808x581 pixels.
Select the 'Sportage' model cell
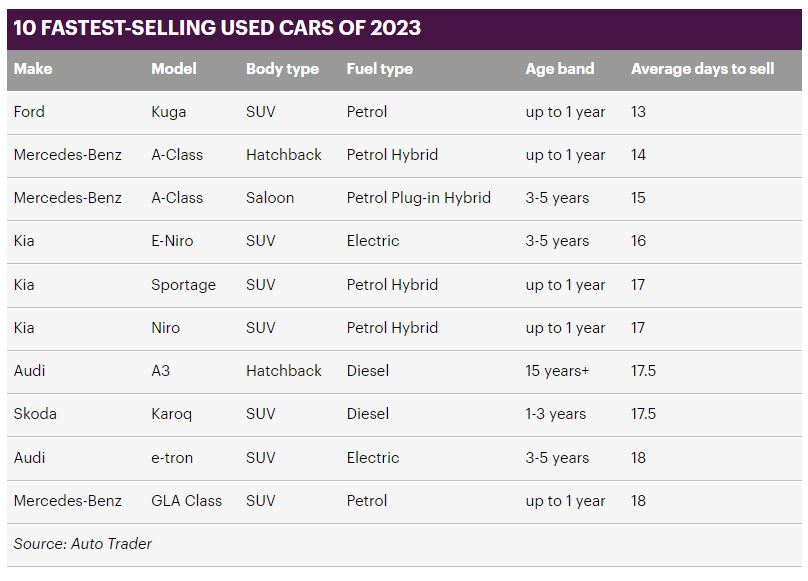(x=183, y=285)
